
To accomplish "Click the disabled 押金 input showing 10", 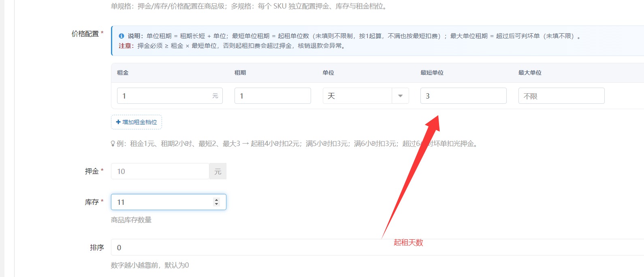I will click(160, 171).
